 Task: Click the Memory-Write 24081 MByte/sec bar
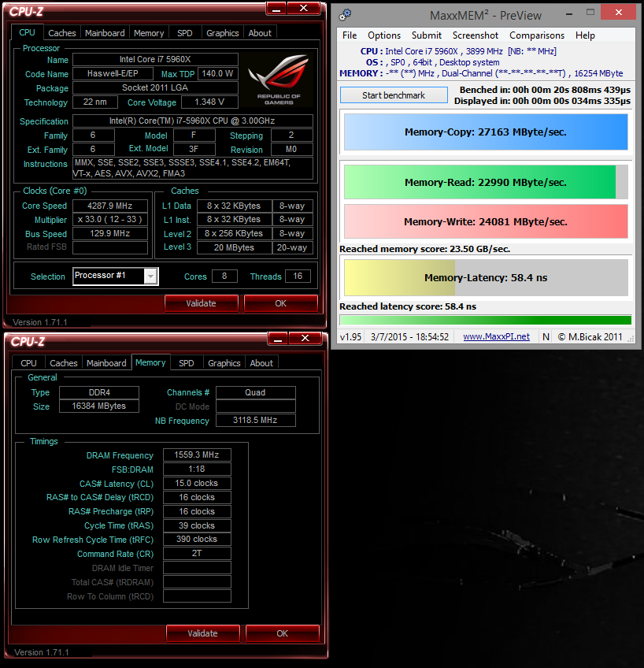(x=486, y=221)
